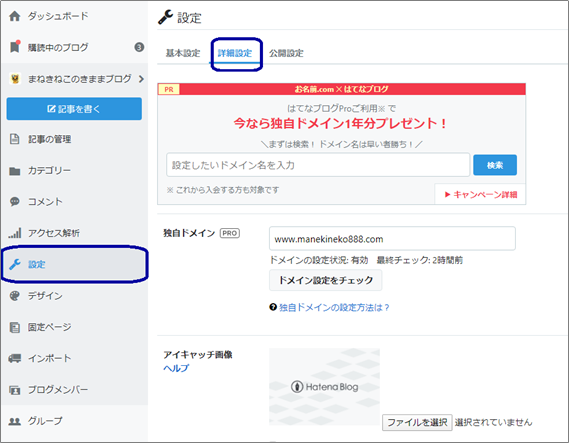The width and height of the screenshot is (569, 443).
Task: Click the インポート truck icon
Action: pos(15,358)
